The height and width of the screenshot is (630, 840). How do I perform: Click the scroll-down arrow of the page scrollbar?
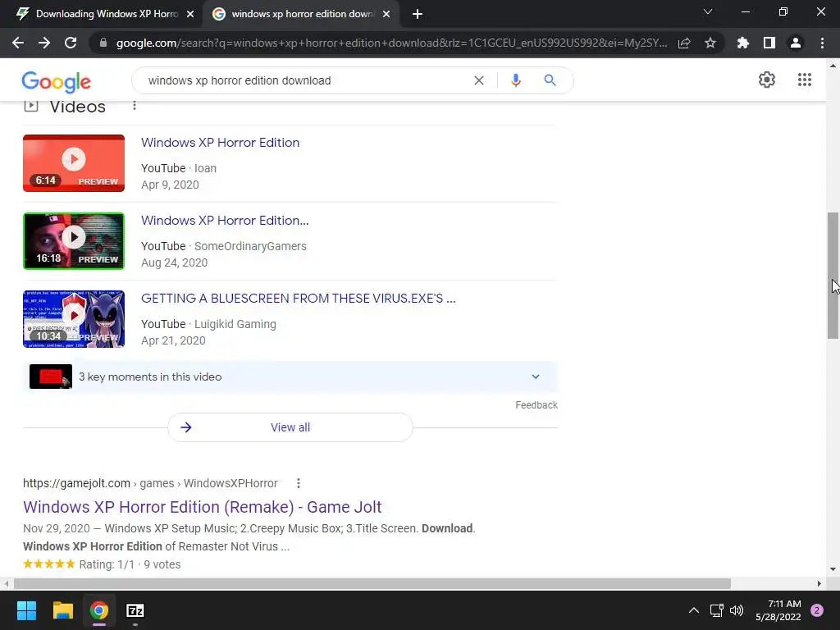tap(833, 569)
